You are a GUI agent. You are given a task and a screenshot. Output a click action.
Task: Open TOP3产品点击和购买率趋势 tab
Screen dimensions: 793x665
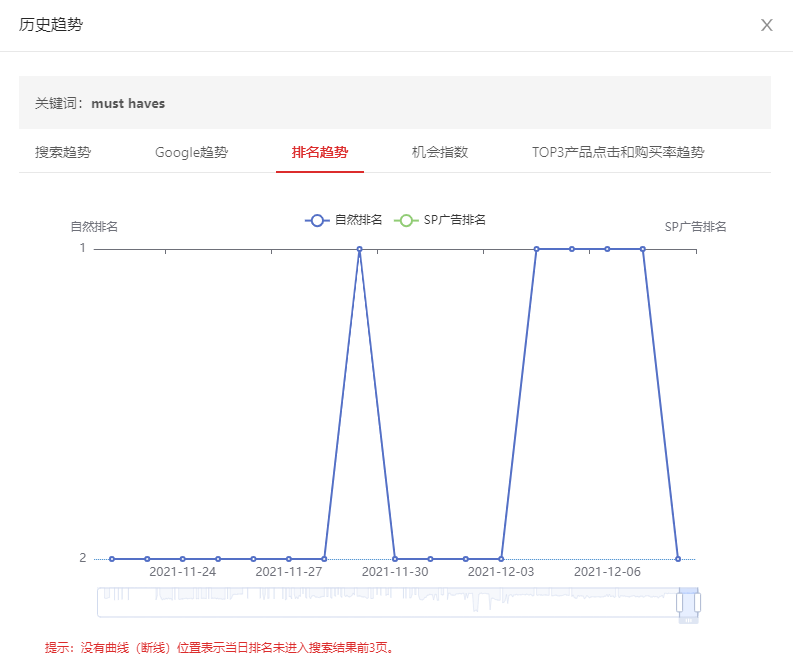click(618, 152)
